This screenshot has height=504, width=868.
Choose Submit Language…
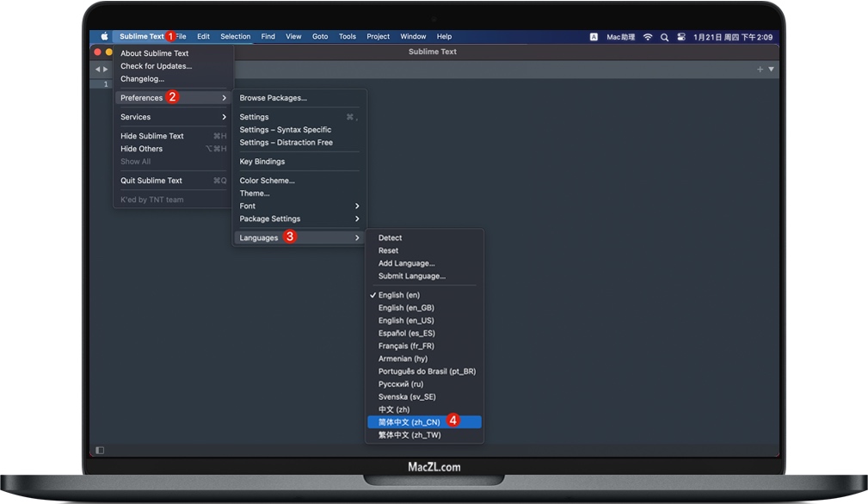click(425, 276)
